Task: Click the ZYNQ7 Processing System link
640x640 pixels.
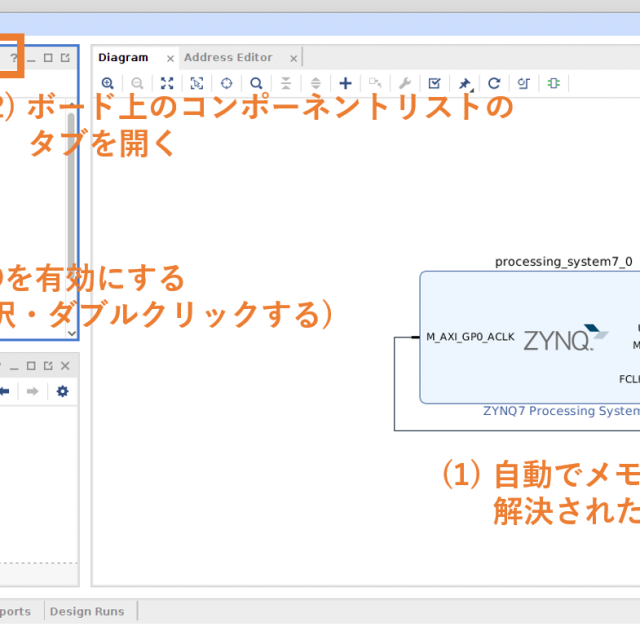Action: coord(560,410)
